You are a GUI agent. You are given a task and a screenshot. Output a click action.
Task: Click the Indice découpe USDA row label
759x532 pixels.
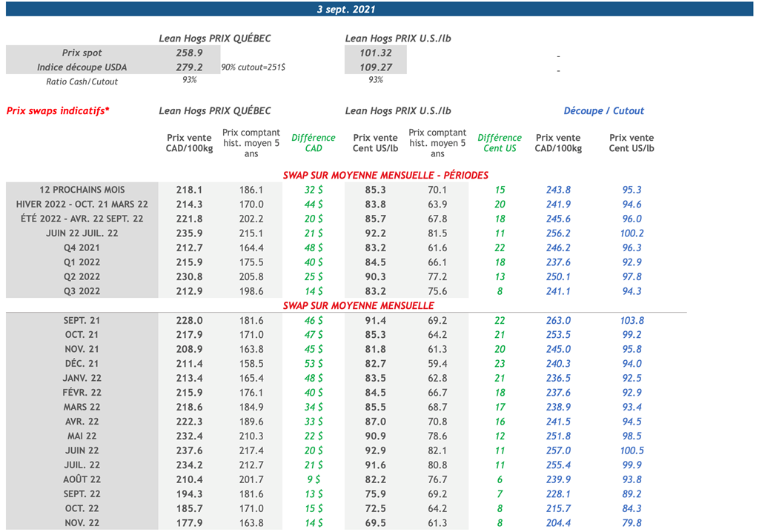pos(82,67)
